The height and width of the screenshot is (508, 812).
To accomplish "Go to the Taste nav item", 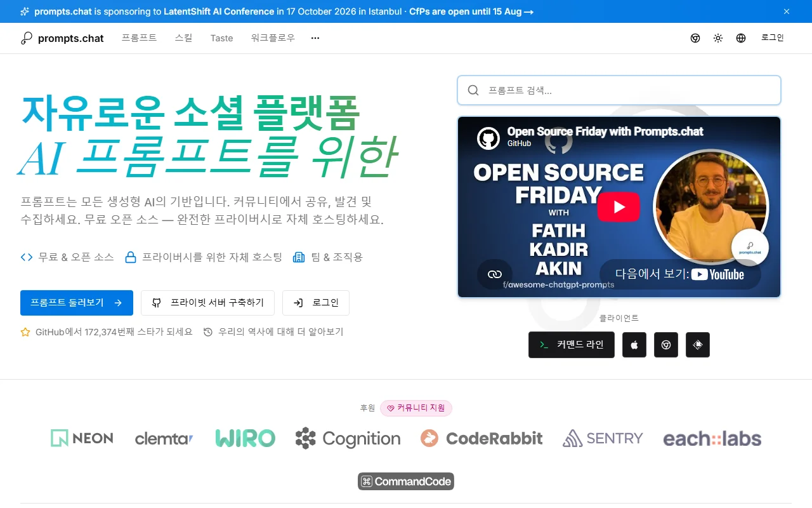I will pos(221,38).
